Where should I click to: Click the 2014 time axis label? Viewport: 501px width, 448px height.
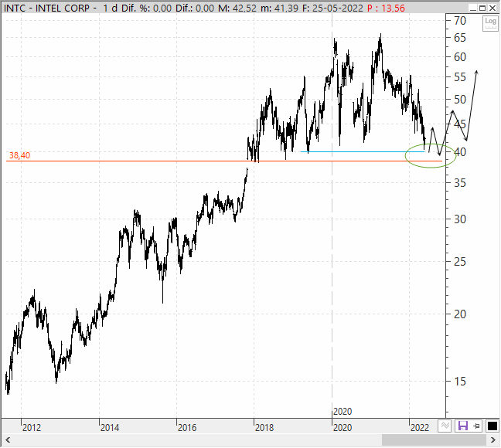[110, 427]
